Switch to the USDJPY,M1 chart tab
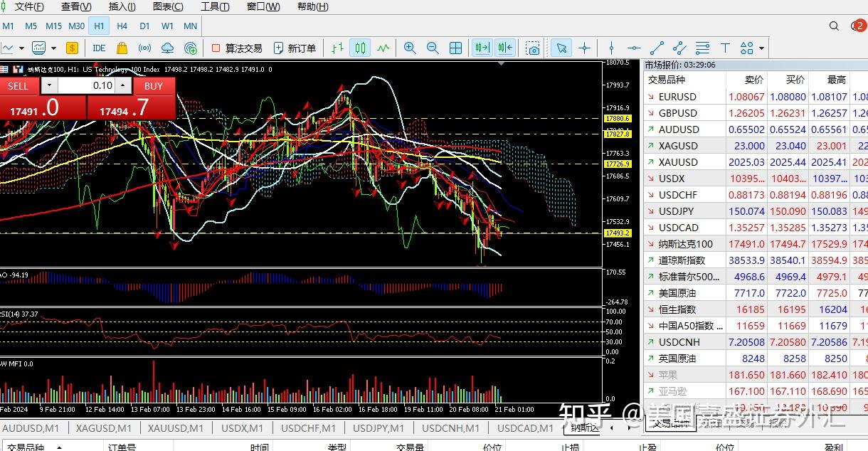 tap(379, 428)
